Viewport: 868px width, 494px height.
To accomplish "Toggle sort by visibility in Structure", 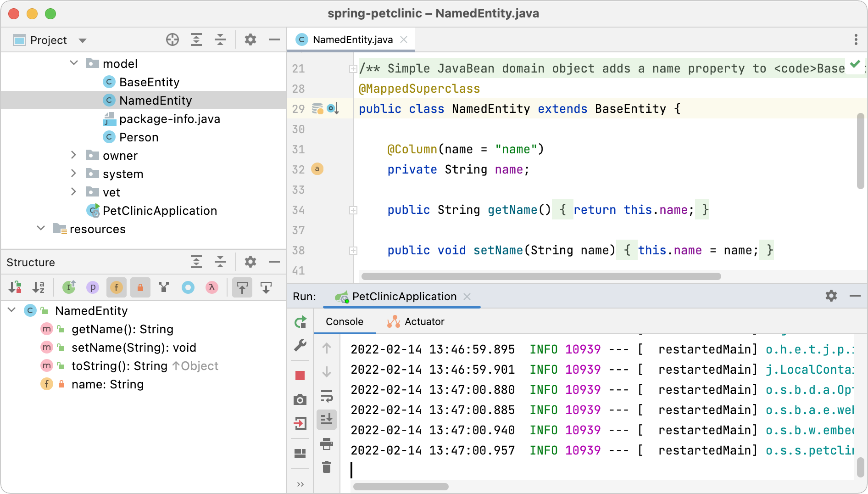I will pyautogui.click(x=15, y=287).
